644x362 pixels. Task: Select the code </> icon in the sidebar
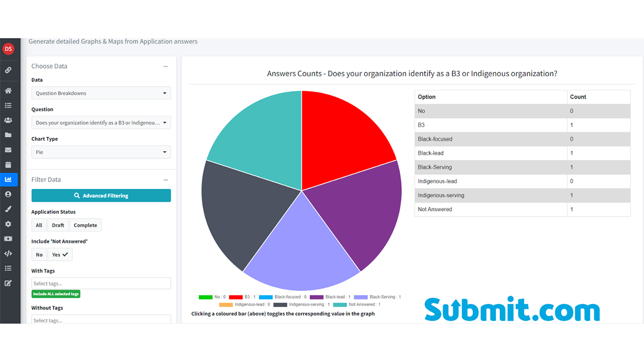point(9,253)
